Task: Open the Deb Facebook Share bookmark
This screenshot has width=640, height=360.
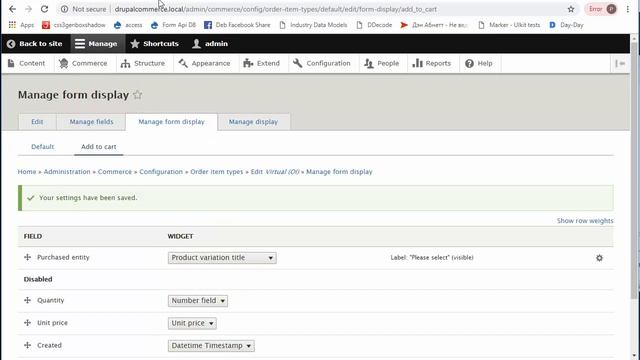Action: pos(237,25)
